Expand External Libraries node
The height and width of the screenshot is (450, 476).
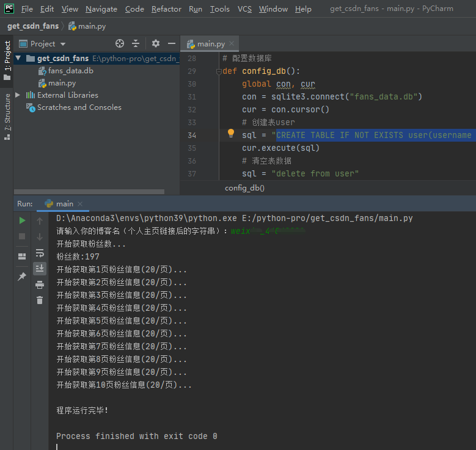[x=18, y=95]
